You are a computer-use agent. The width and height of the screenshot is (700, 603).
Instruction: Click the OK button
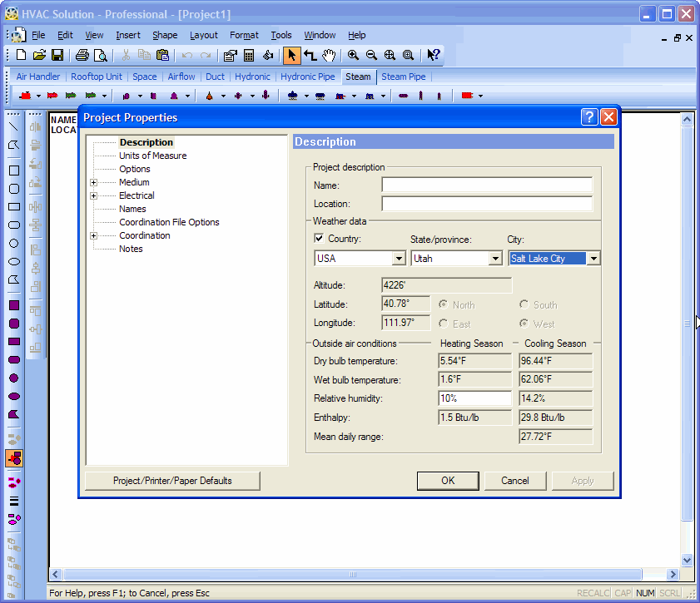[448, 481]
